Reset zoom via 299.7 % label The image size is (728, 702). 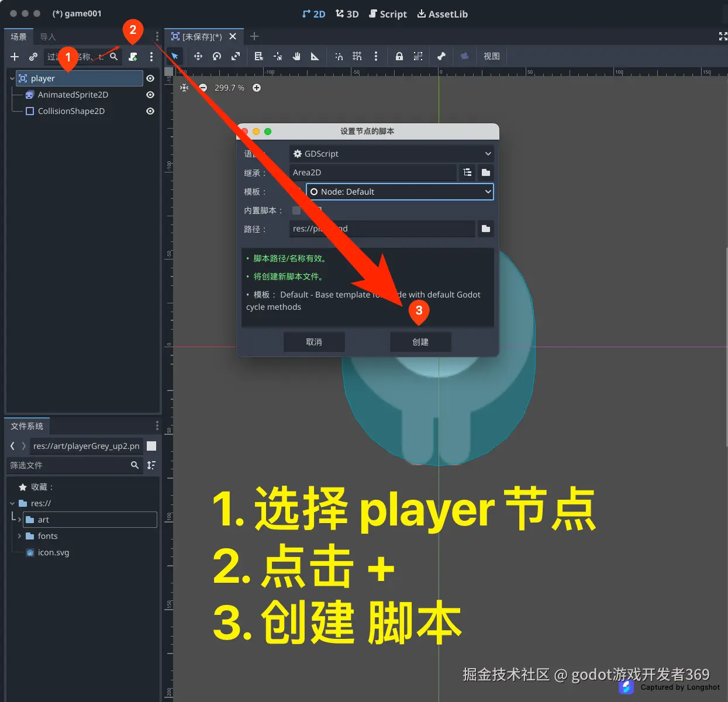[229, 88]
